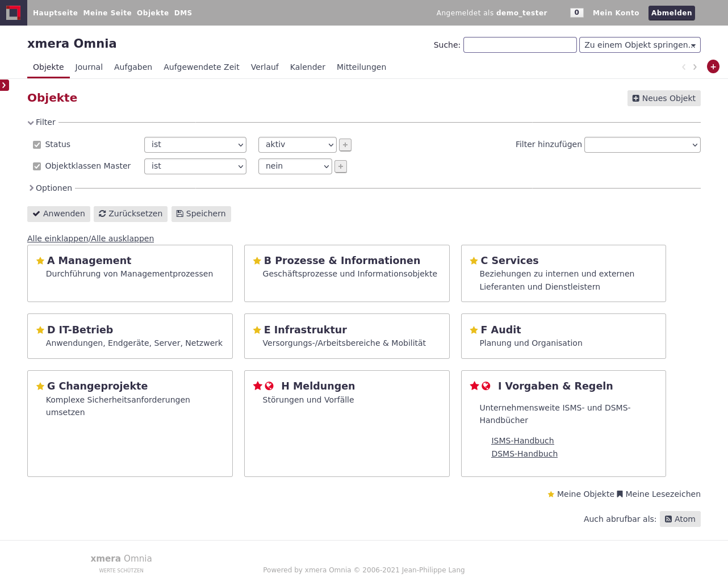Switch to the Kalender tab
This screenshot has height=586, width=728.
pos(308,67)
